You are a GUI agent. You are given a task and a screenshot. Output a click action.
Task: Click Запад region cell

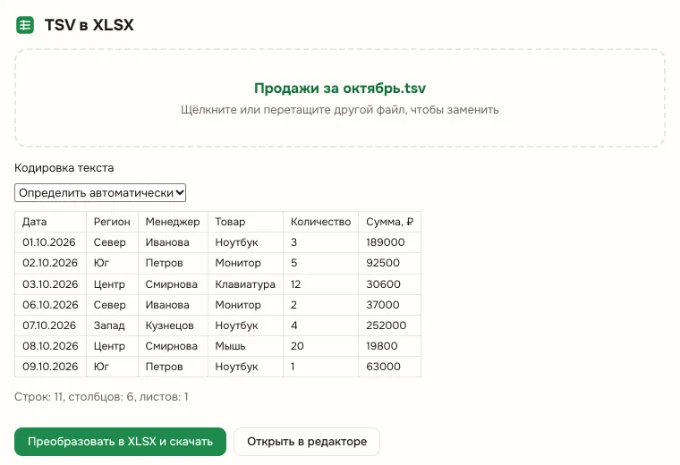click(x=112, y=325)
